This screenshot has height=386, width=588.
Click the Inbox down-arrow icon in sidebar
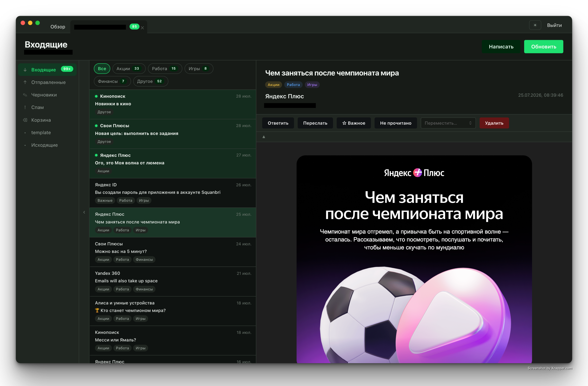click(25, 70)
